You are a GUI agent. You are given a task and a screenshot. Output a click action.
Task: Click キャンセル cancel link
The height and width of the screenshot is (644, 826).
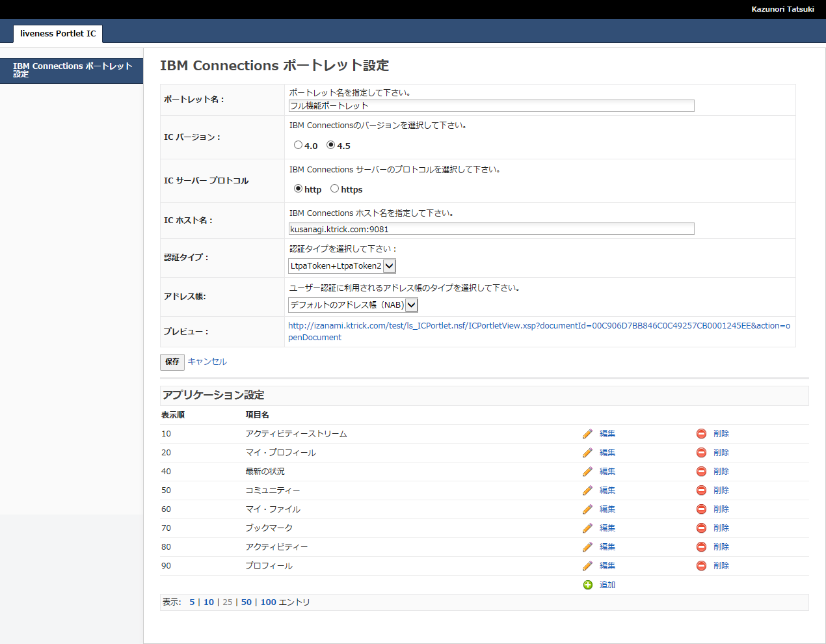(x=207, y=362)
